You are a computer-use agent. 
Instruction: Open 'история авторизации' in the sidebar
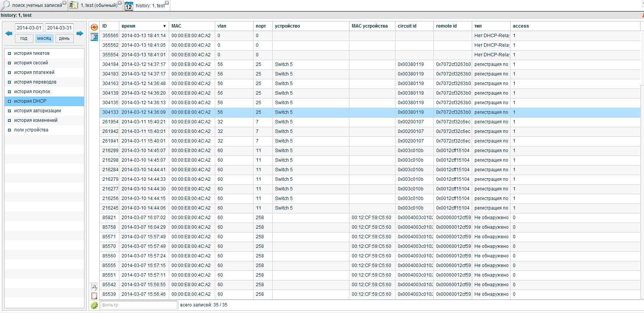(x=37, y=111)
